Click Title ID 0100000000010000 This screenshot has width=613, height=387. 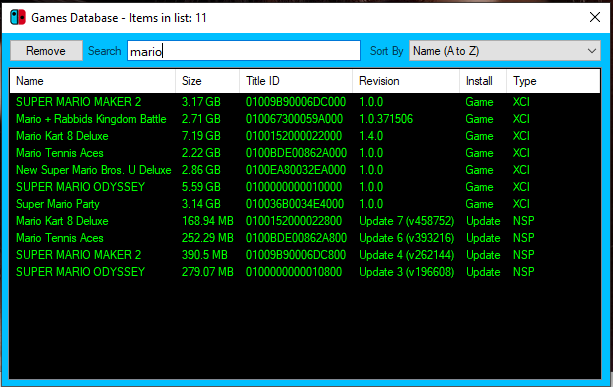pyautogui.click(x=294, y=187)
